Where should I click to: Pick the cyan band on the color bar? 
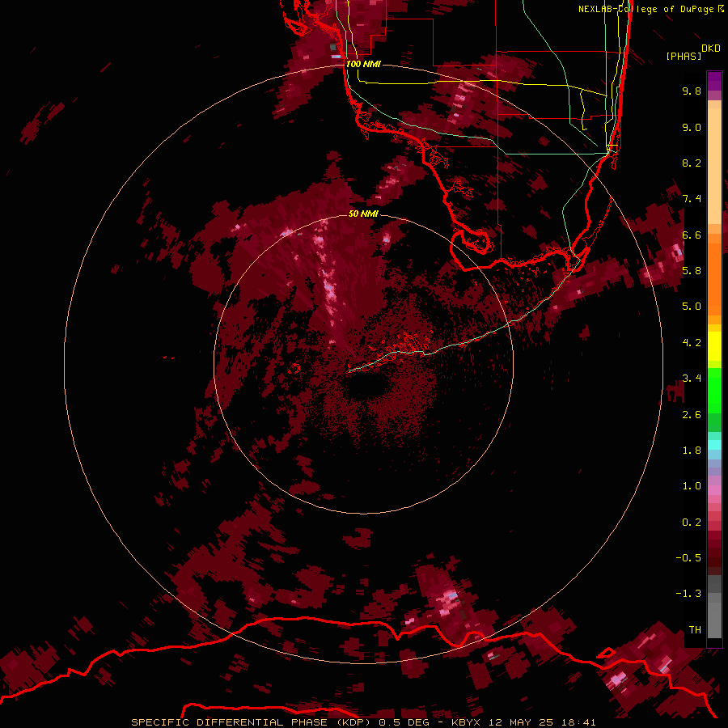(714, 445)
